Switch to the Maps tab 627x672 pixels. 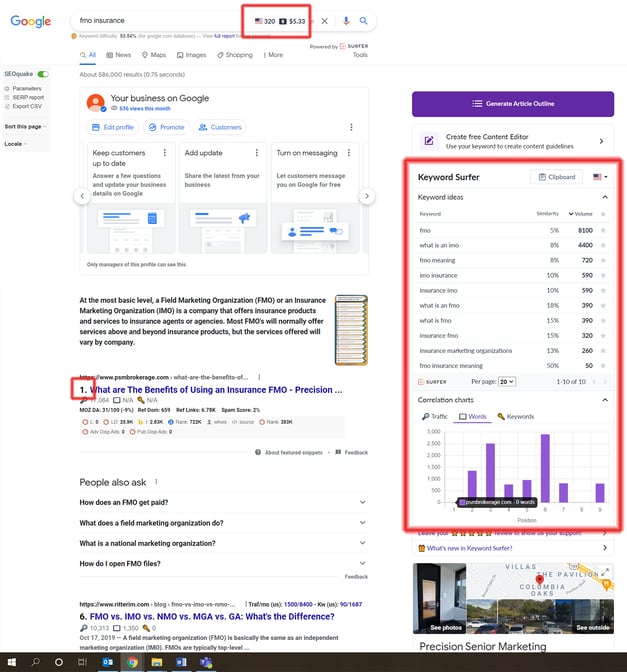154,55
